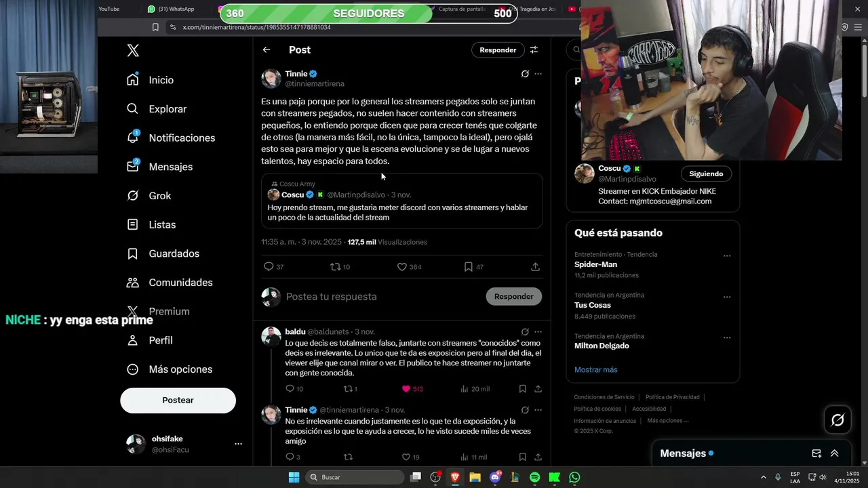
Task: Click the gray Responder submit button
Action: pyautogui.click(x=514, y=297)
